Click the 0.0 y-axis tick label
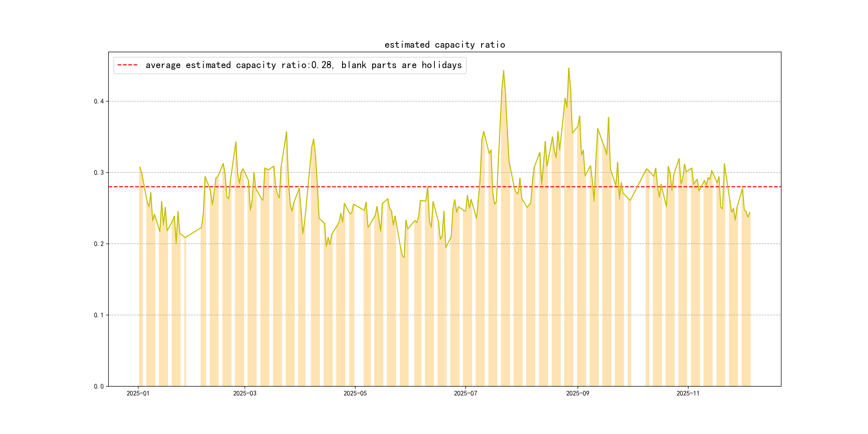Image resolution: width=868 pixels, height=434 pixels. coord(99,387)
